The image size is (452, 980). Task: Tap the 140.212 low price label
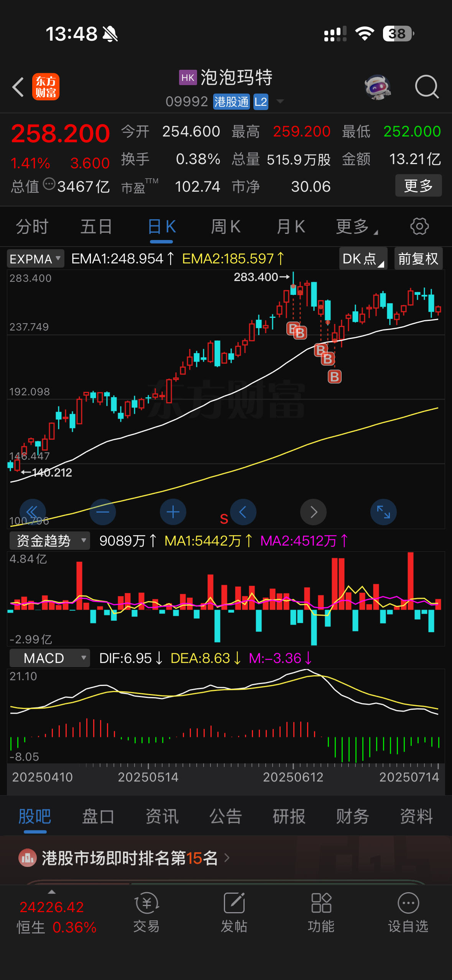click(x=52, y=472)
